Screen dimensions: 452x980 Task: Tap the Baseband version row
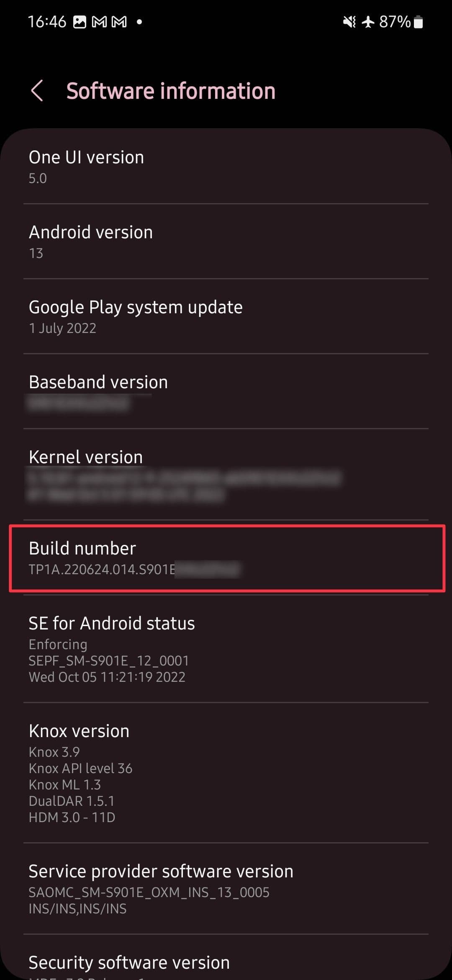click(x=226, y=392)
